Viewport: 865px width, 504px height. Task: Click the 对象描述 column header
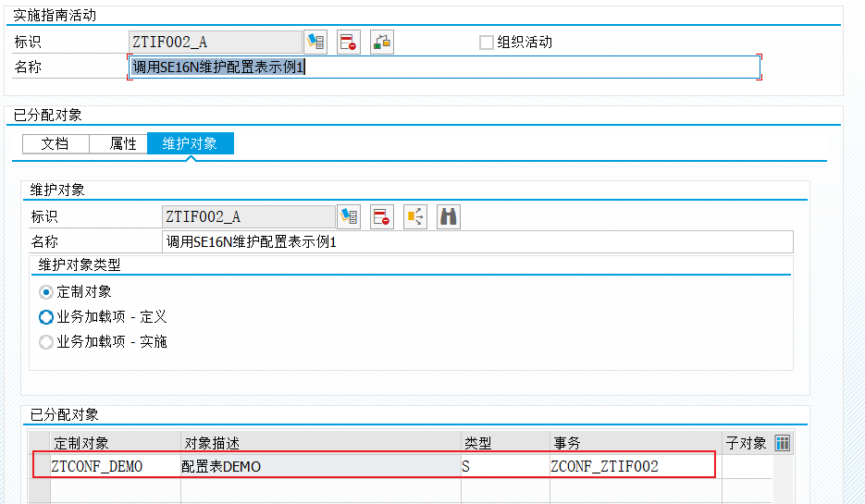321,443
